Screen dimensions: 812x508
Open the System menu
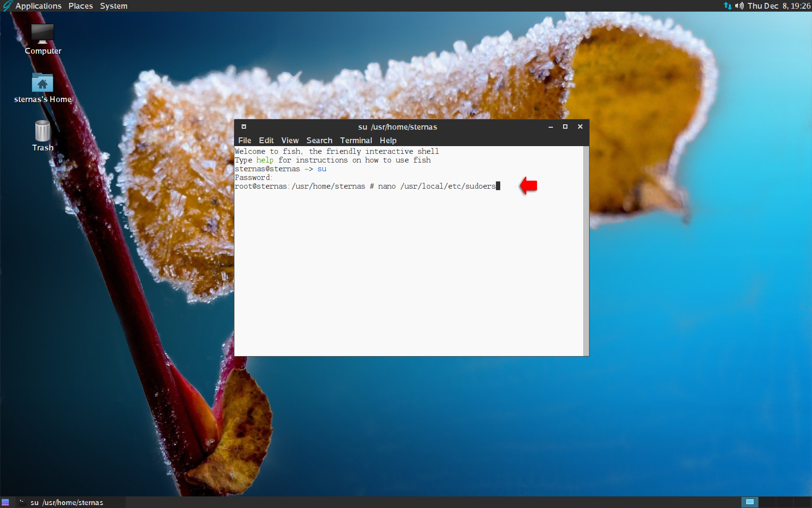click(x=114, y=6)
